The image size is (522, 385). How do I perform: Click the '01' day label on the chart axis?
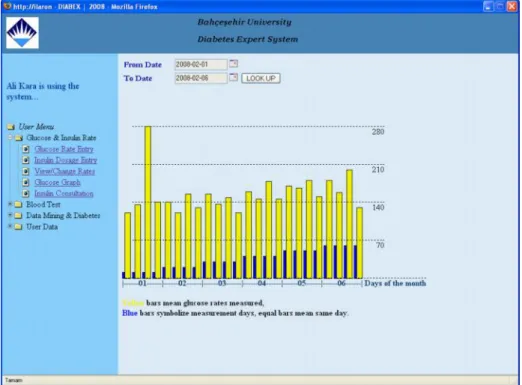pyautogui.click(x=142, y=283)
